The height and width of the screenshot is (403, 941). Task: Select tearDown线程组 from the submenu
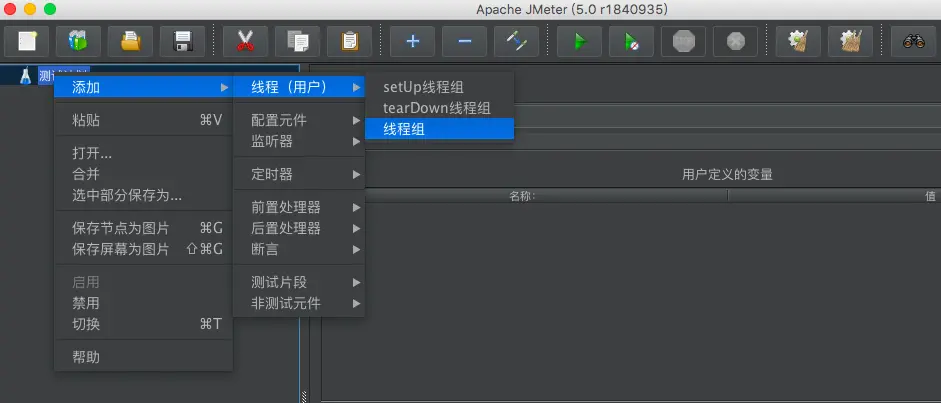(439, 109)
